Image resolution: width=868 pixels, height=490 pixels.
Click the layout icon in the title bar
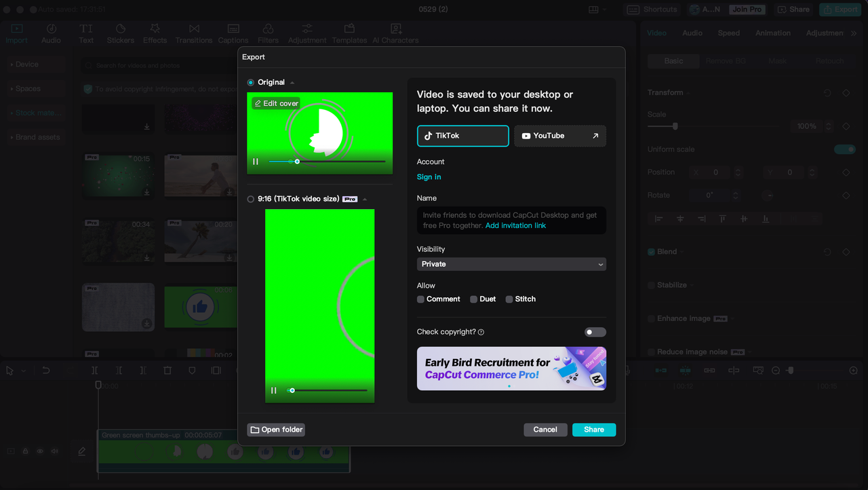[x=594, y=10]
